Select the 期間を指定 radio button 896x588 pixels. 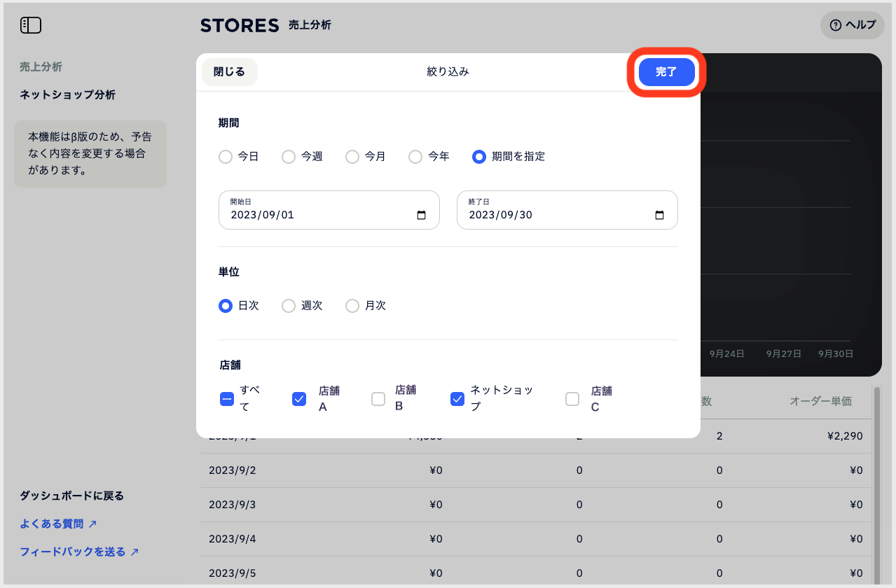(479, 157)
